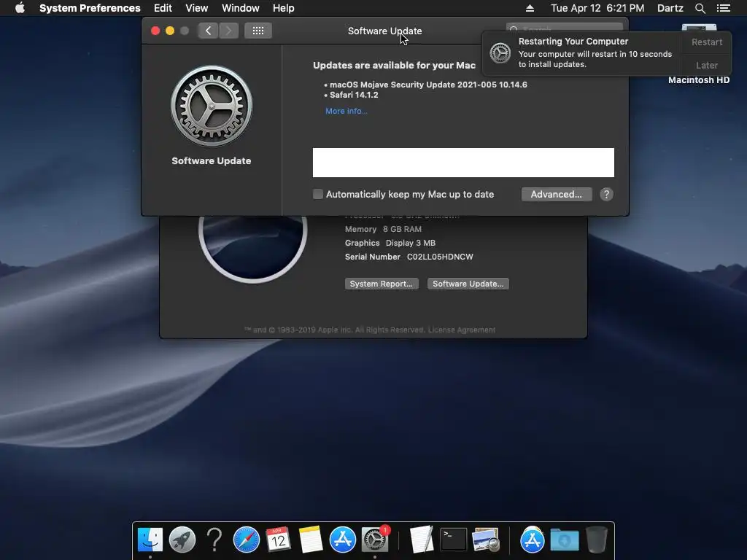
Task: Go forward in System Preferences
Action: (228, 31)
